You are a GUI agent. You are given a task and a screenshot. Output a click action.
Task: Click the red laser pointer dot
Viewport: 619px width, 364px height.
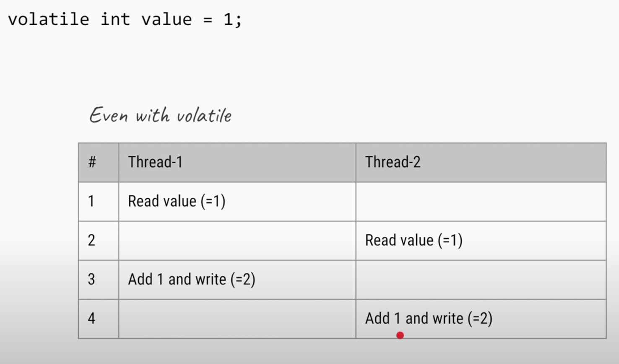pos(400,335)
